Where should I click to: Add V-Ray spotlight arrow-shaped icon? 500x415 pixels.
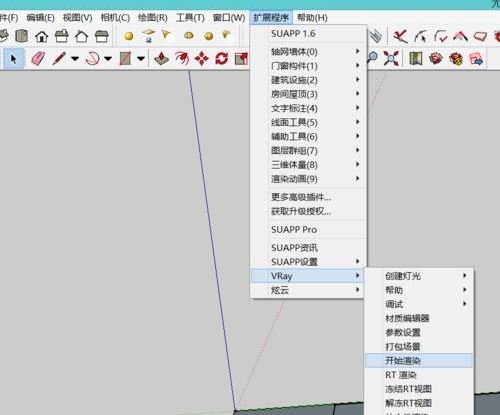[166, 34]
